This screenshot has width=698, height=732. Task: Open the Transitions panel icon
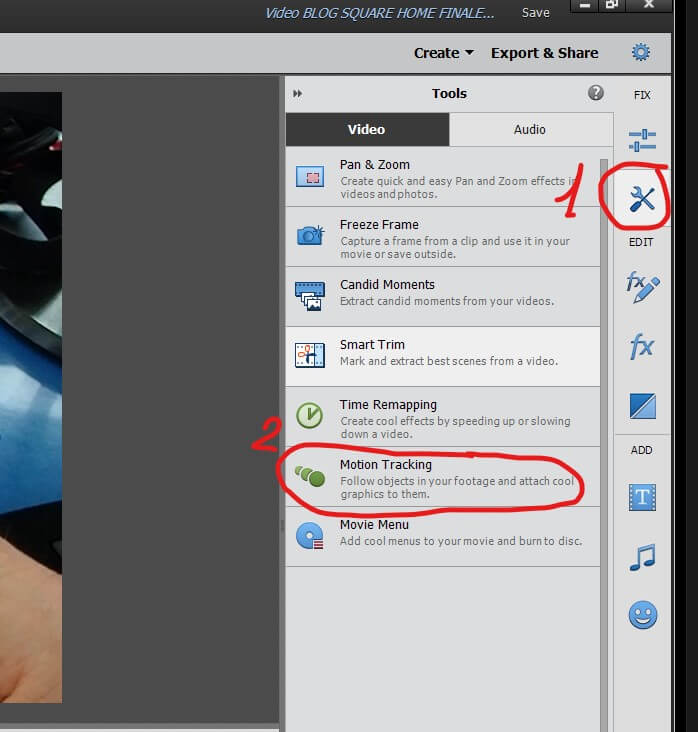(642, 406)
